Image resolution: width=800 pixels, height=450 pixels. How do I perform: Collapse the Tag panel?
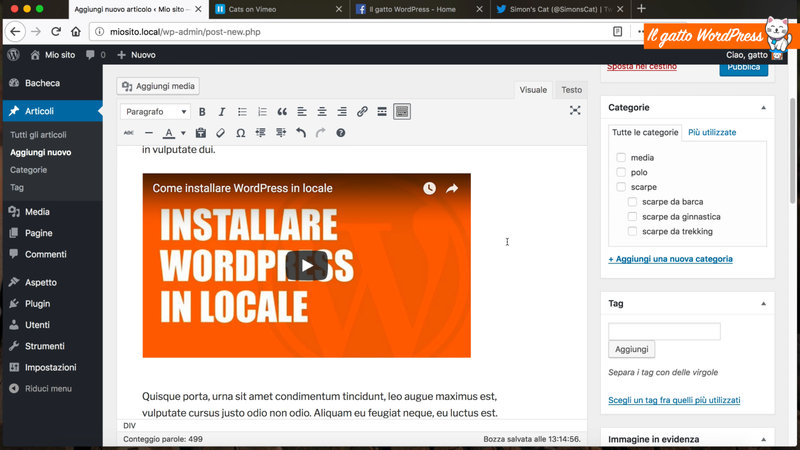tap(763, 304)
